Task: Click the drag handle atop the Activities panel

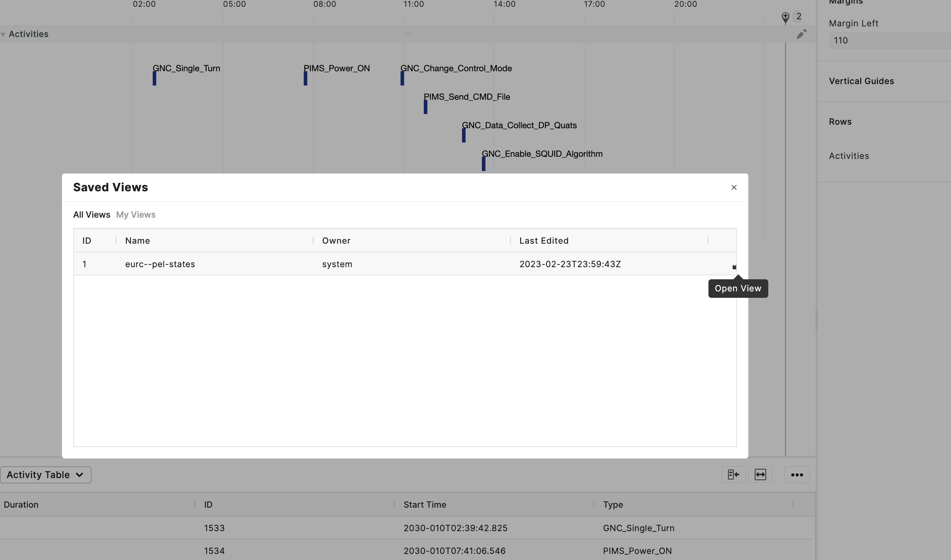Action: pos(407,33)
